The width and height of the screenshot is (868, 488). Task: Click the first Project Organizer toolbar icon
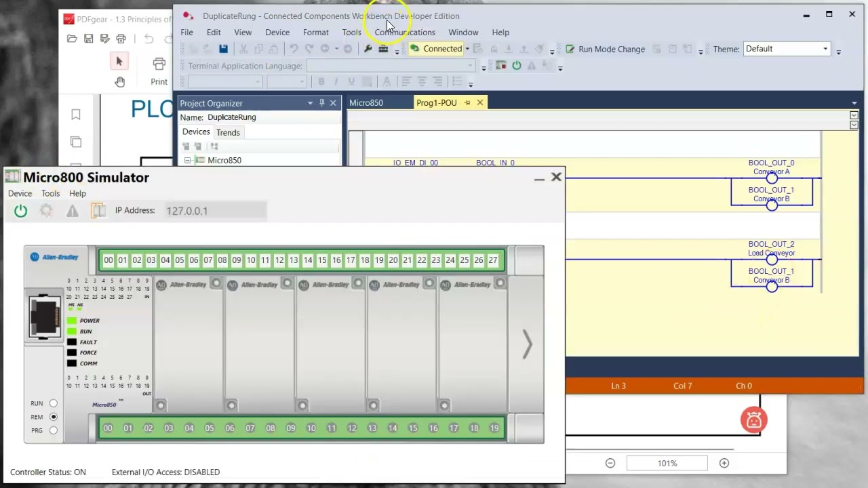[x=186, y=146]
